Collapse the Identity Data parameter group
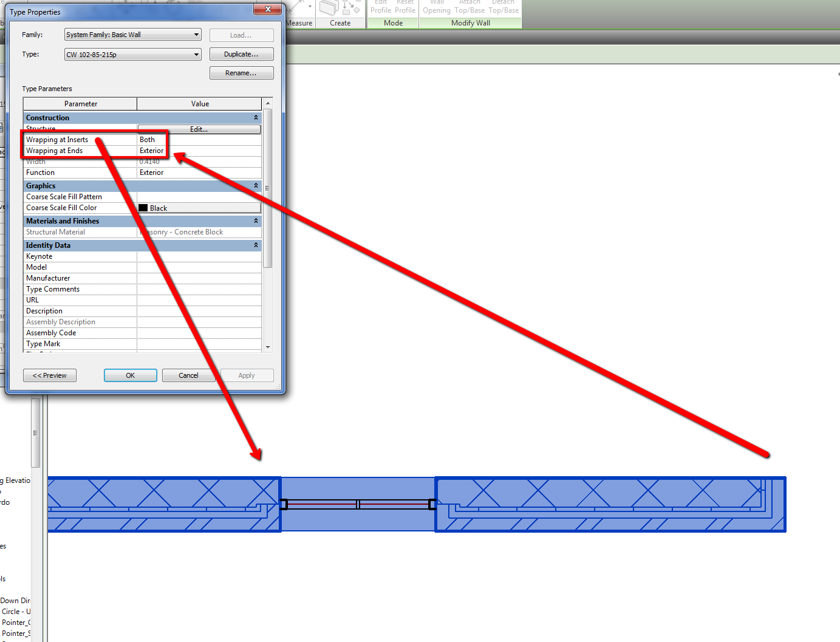Image resolution: width=840 pixels, height=642 pixels. 256,245
